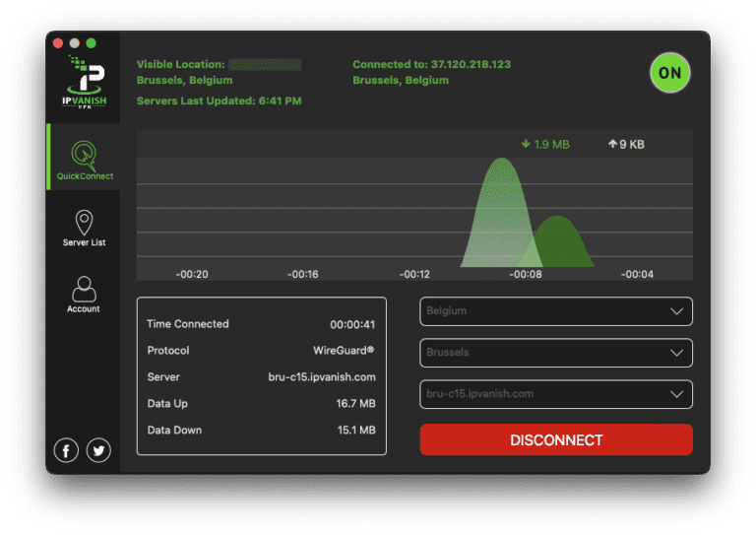This screenshot has height=535, width=756.
Task: Expand the bru-c15.ipvanish.com server dropdown
Action: tap(556, 394)
